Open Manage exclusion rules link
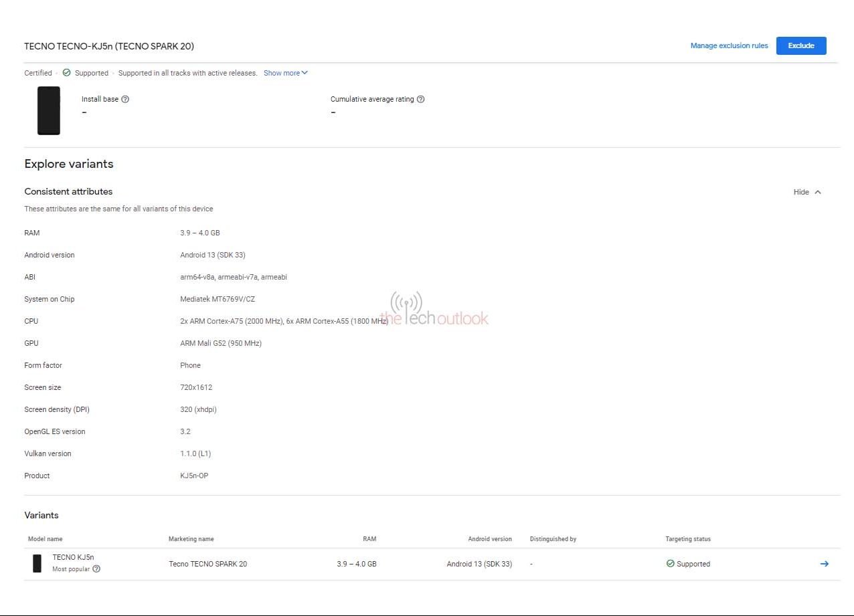Viewport: 854px width, 616px height. pos(729,45)
